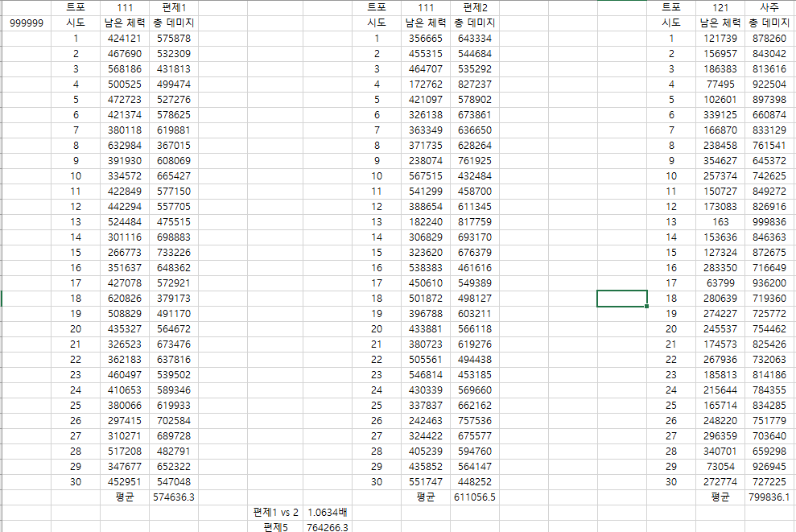
Task: Select the cell with 727225
Action: coord(769,482)
